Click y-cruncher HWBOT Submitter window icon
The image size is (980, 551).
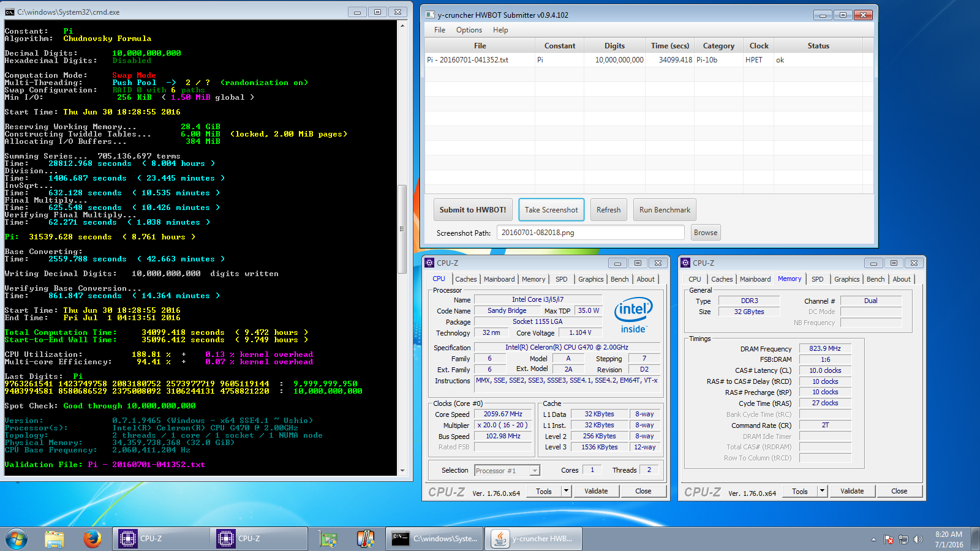[431, 15]
